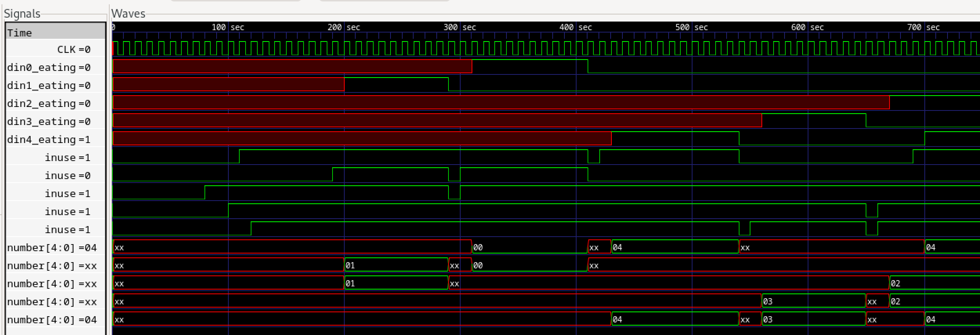
Task: Click the Time header in Signals list
Action: click(x=20, y=33)
